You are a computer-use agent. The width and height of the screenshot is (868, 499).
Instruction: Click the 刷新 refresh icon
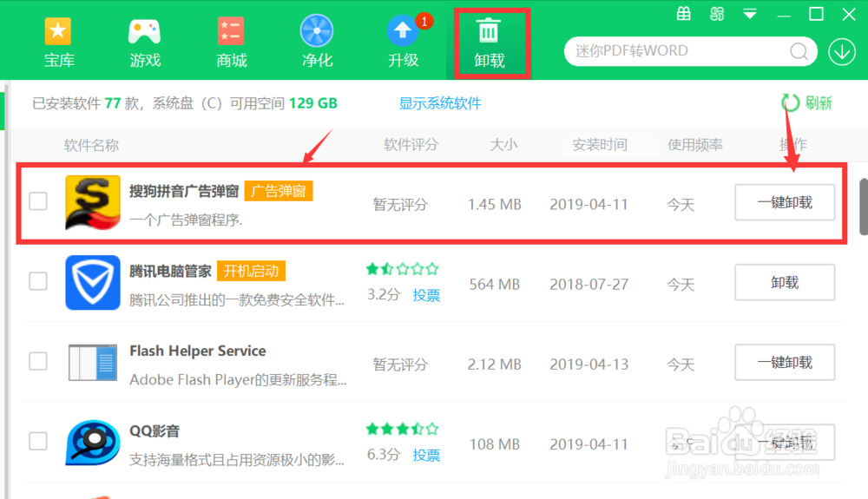[x=790, y=103]
